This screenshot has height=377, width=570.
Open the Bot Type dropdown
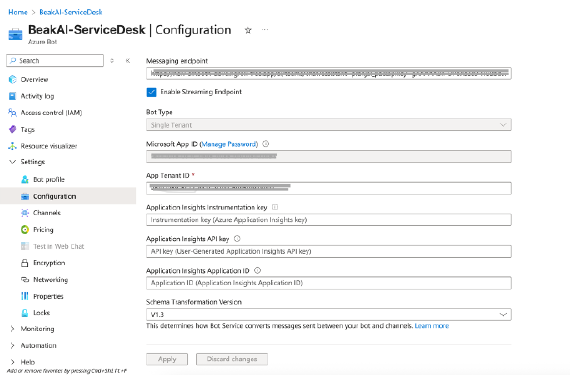point(329,125)
